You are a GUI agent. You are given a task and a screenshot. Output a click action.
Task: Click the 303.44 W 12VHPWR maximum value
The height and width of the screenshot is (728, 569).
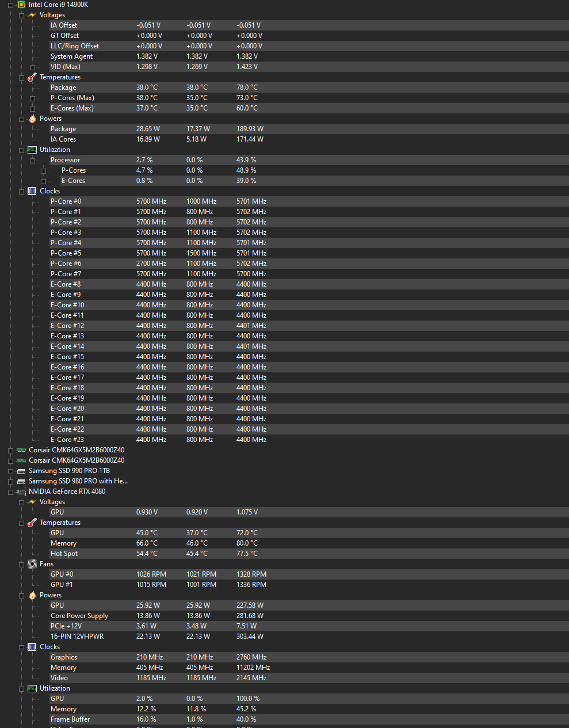(250, 636)
